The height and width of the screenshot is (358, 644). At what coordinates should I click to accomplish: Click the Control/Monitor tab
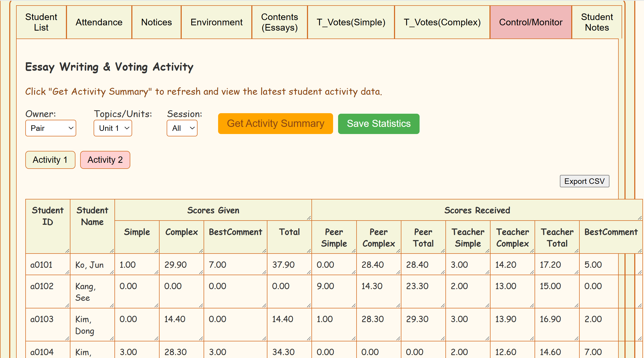pos(531,22)
